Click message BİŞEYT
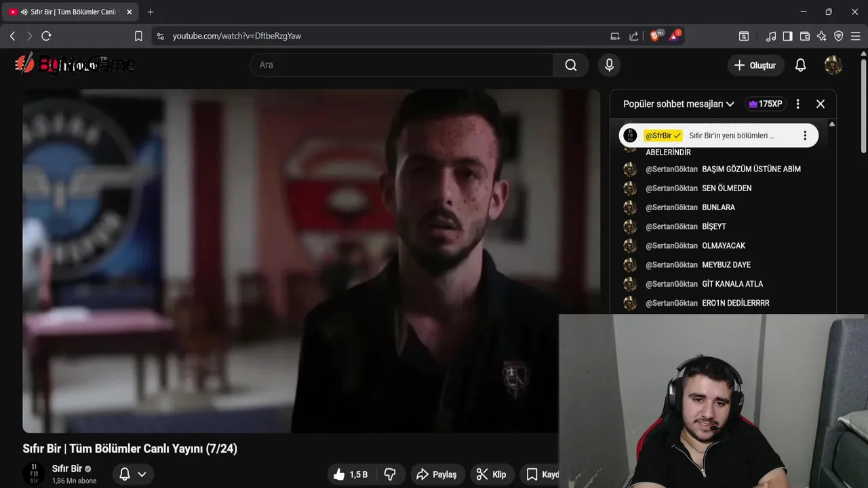This screenshot has height=488, width=868. point(714,226)
